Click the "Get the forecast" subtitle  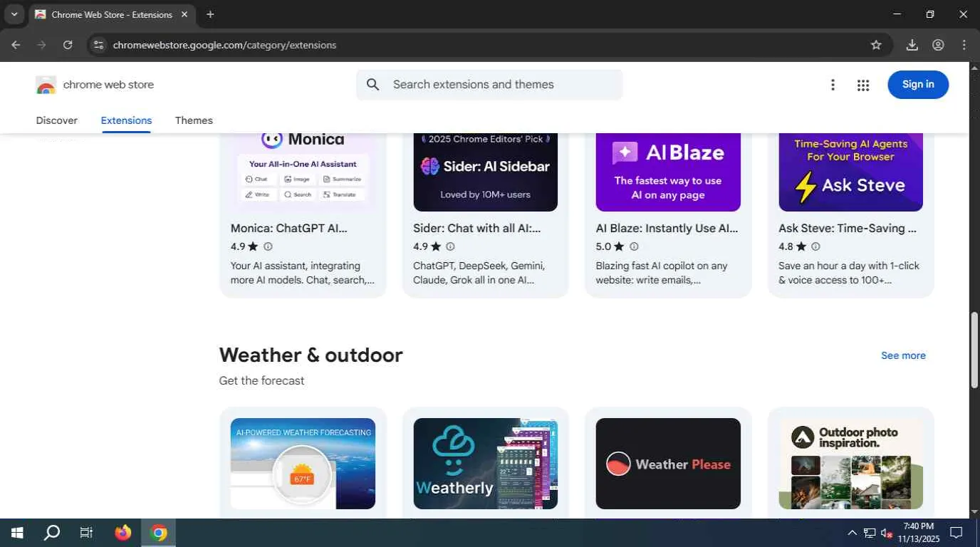(261, 381)
